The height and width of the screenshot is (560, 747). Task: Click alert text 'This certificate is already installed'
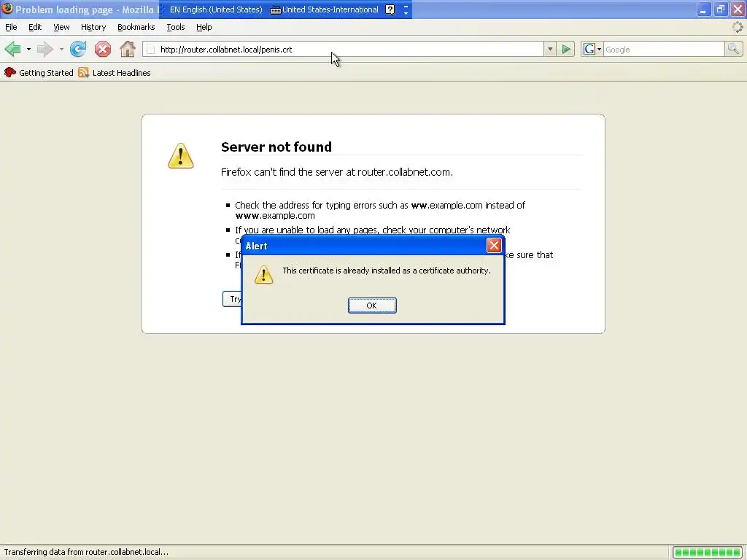[387, 271]
